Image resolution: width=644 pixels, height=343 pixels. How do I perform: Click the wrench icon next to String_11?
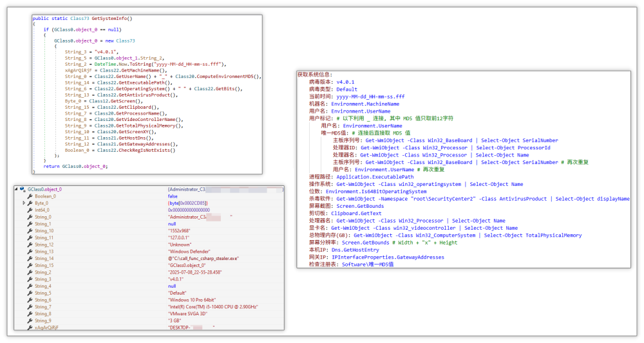(30, 237)
